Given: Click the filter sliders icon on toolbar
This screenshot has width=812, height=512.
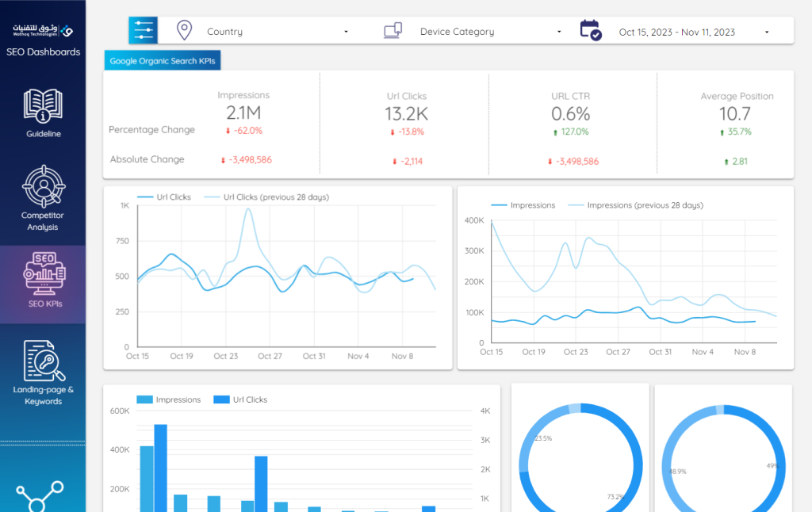Looking at the screenshot, I should coord(143,31).
